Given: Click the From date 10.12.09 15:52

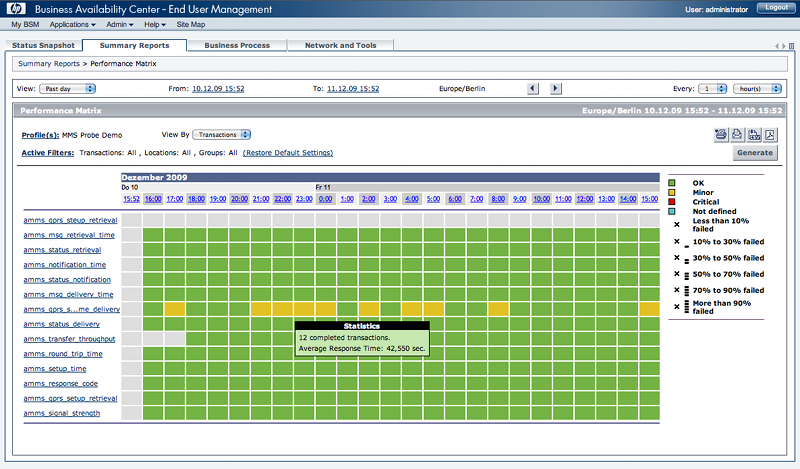Looking at the screenshot, I should click(x=218, y=89).
